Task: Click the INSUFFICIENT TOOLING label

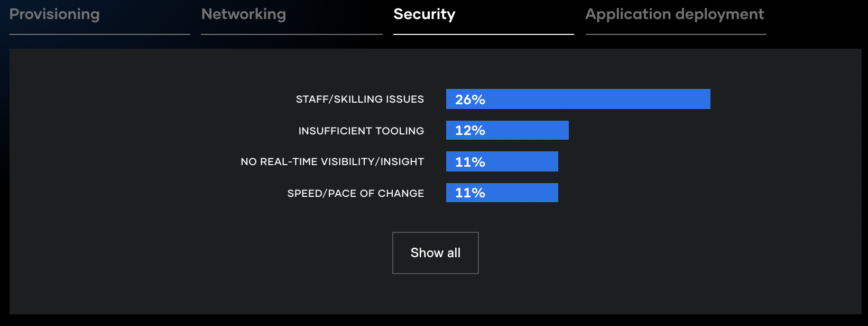Action: (x=361, y=131)
